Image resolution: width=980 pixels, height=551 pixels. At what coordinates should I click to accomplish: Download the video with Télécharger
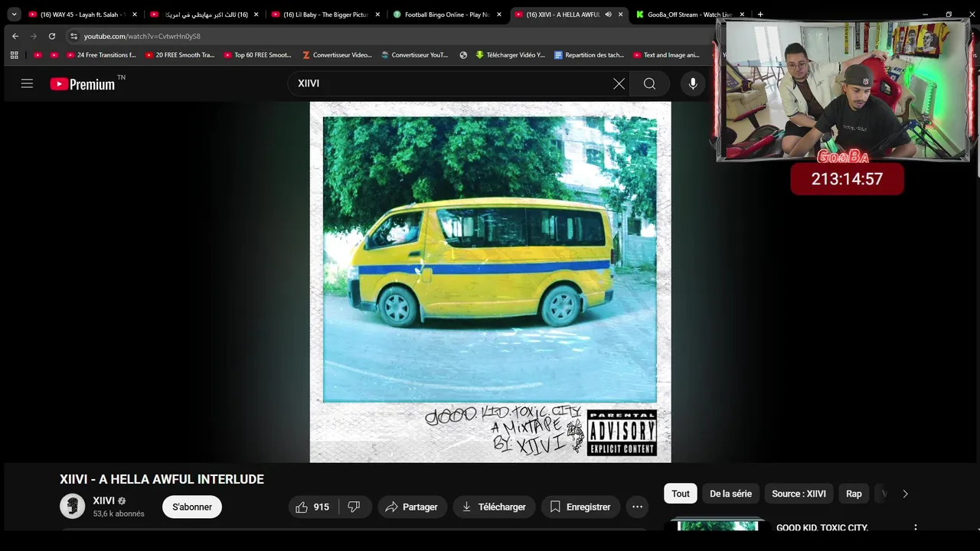coord(494,507)
